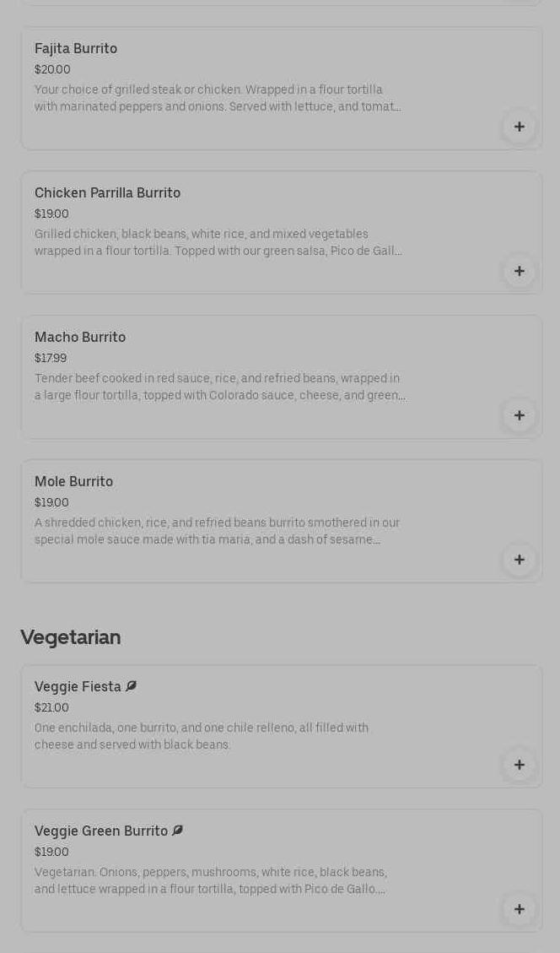Select the Macho Burrito title
The width and height of the screenshot is (560, 953).
click(x=80, y=338)
